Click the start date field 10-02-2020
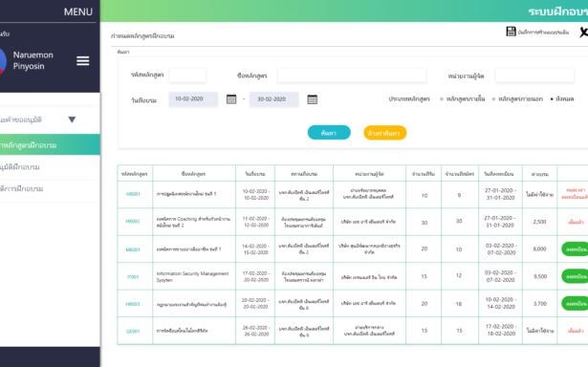 [193, 99]
